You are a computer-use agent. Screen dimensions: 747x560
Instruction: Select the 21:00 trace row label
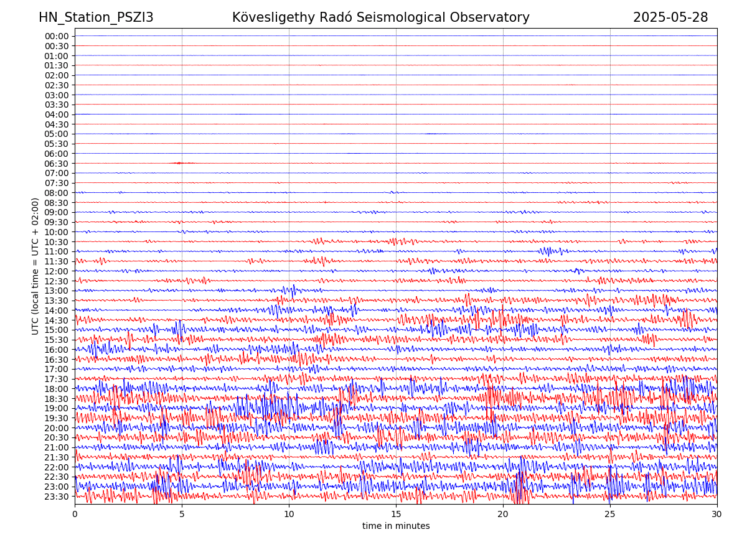pos(57,447)
